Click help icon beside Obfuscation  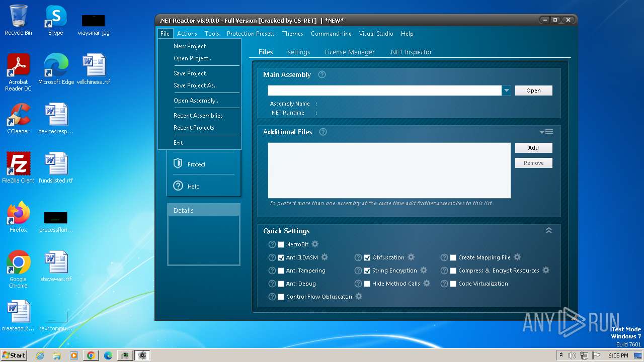click(x=358, y=257)
